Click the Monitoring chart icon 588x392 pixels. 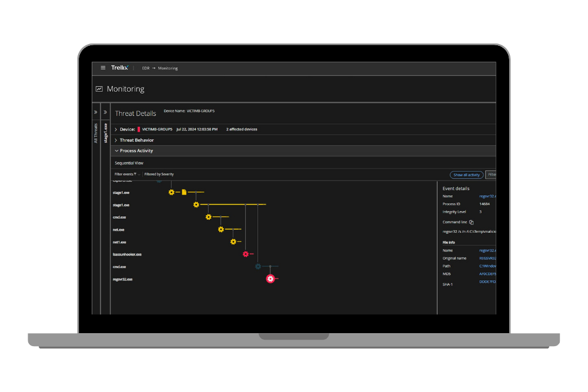click(x=99, y=89)
